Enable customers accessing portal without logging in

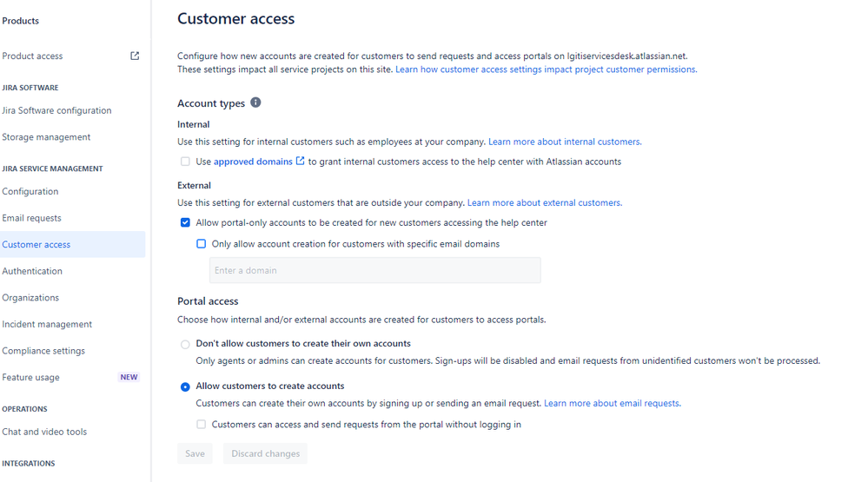pos(201,425)
